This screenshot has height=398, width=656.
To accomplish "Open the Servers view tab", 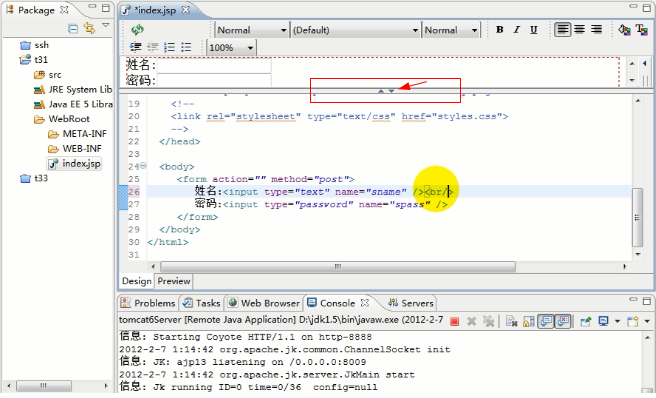I will coord(410,303).
